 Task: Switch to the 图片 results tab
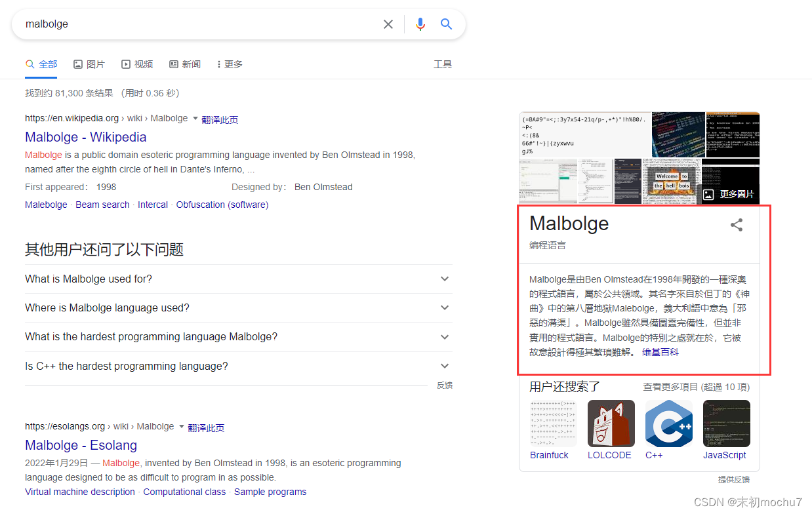pyautogui.click(x=89, y=64)
